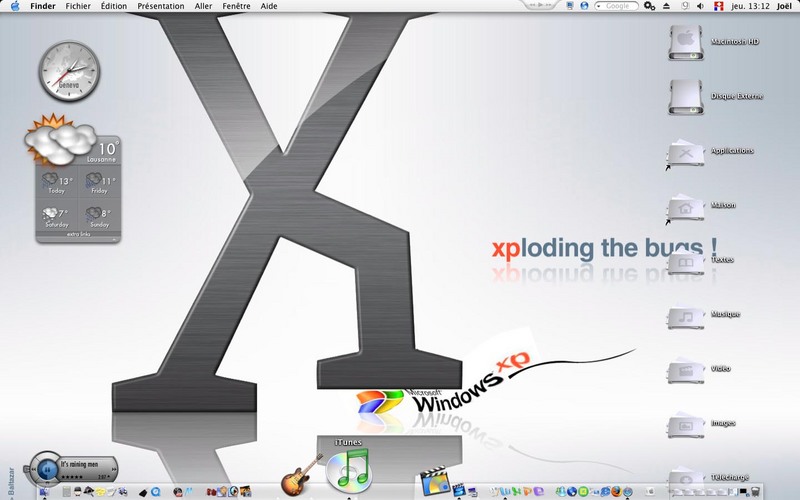Open the clapperboard DVD app in dock
This screenshot has height=500, width=800.
tap(434, 482)
